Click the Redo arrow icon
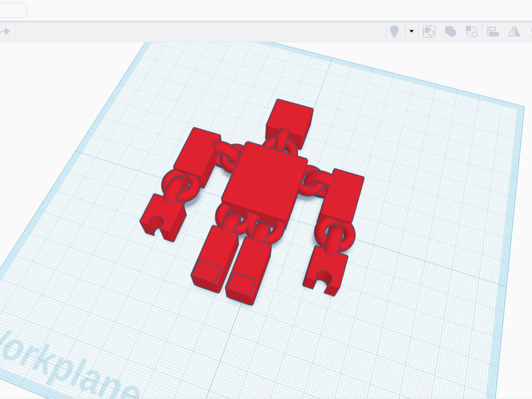532x399 pixels. pyautogui.click(x=5, y=32)
